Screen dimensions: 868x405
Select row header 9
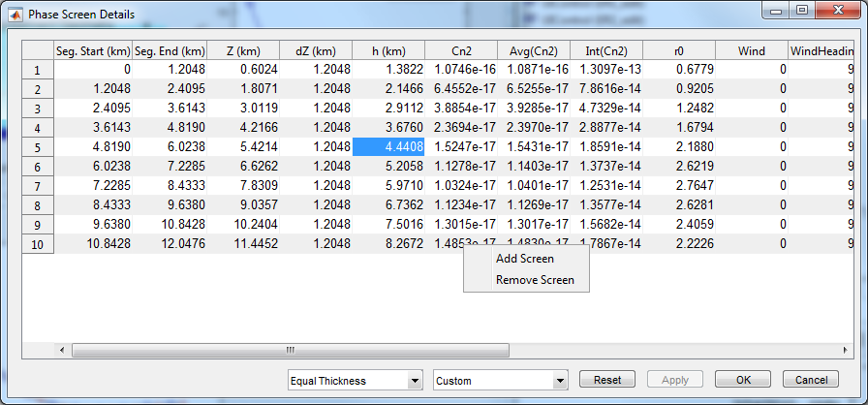pyautogui.click(x=38, y=225)
